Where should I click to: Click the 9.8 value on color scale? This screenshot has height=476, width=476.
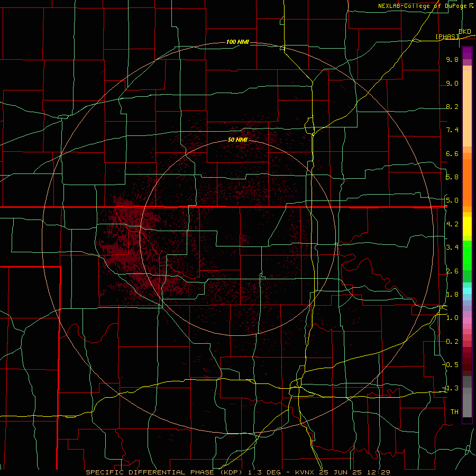pos(452,59)
